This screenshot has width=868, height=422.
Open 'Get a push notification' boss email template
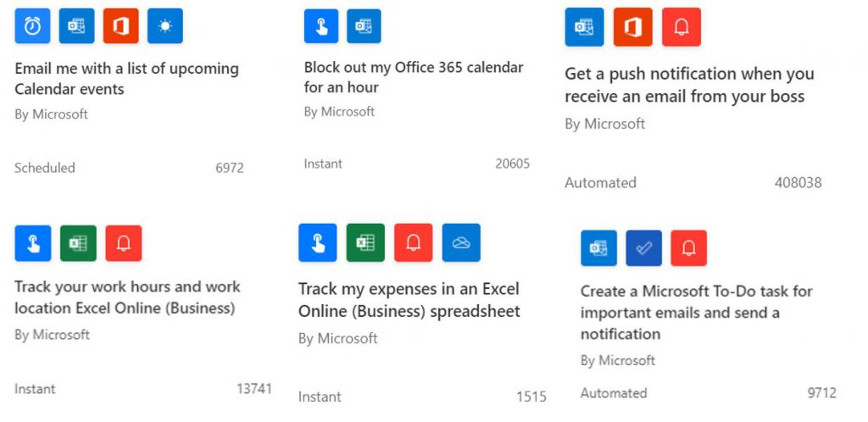689,86
